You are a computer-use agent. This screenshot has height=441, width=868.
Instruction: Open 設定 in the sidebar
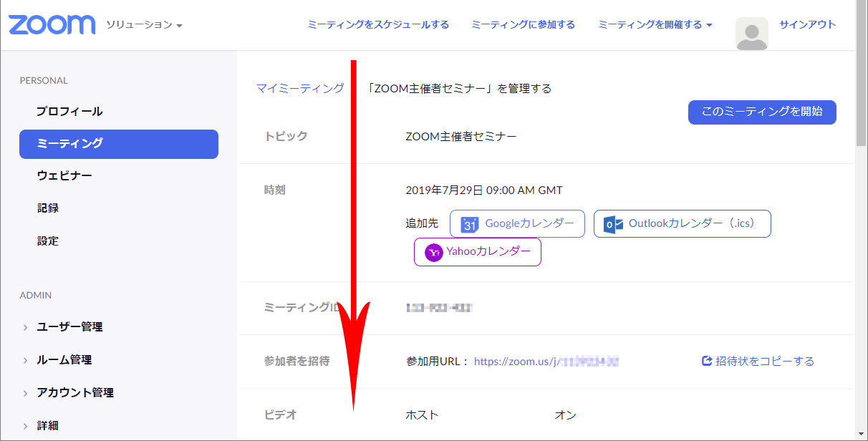click(x=48, y=241)
